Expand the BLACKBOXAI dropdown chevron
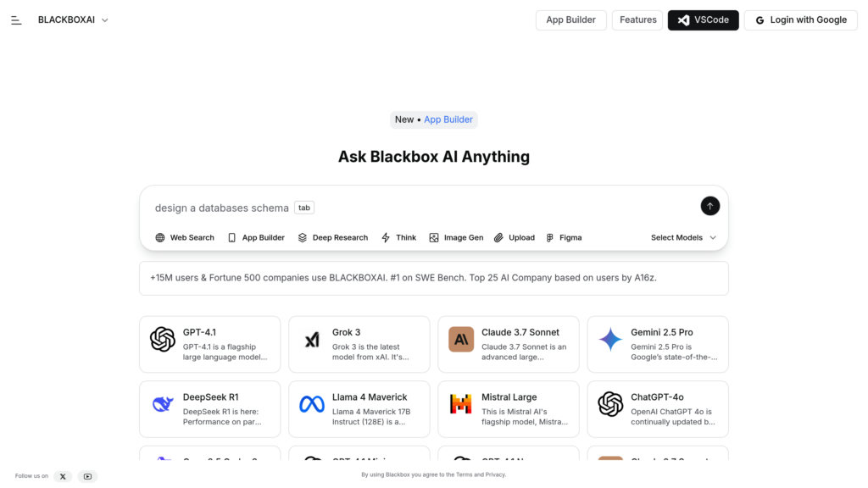868x488 pixels. coord(103,19)
